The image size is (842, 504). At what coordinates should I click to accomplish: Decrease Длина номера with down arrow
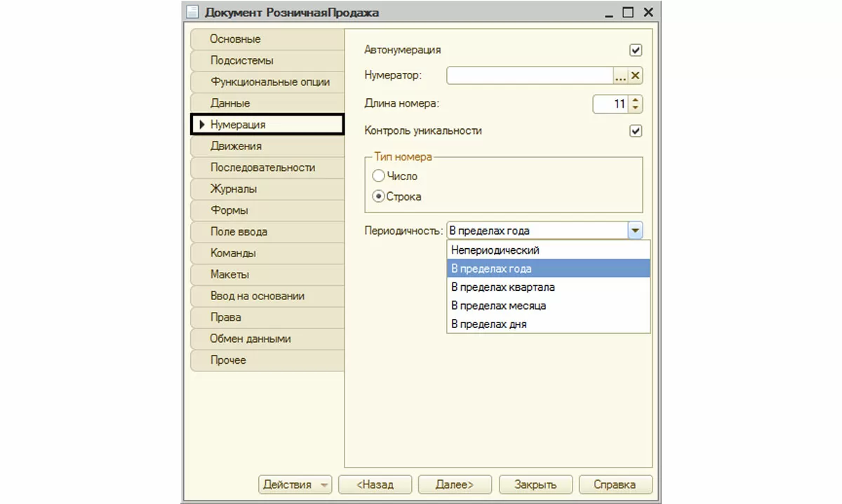[635, 108]
